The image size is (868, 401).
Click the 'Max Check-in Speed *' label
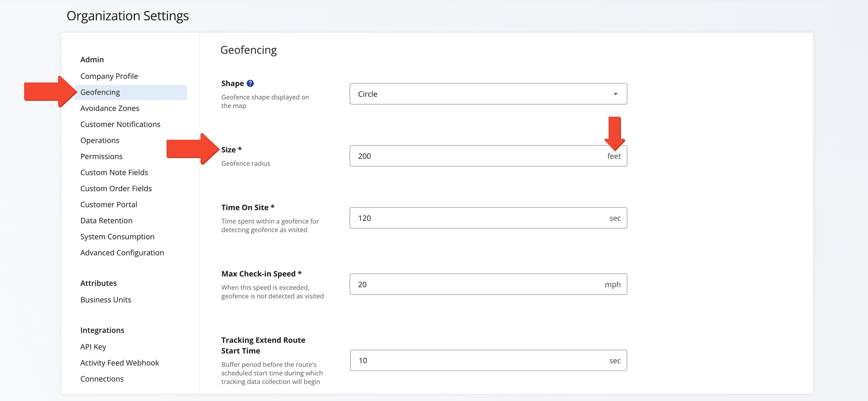[x=261, y=274]
